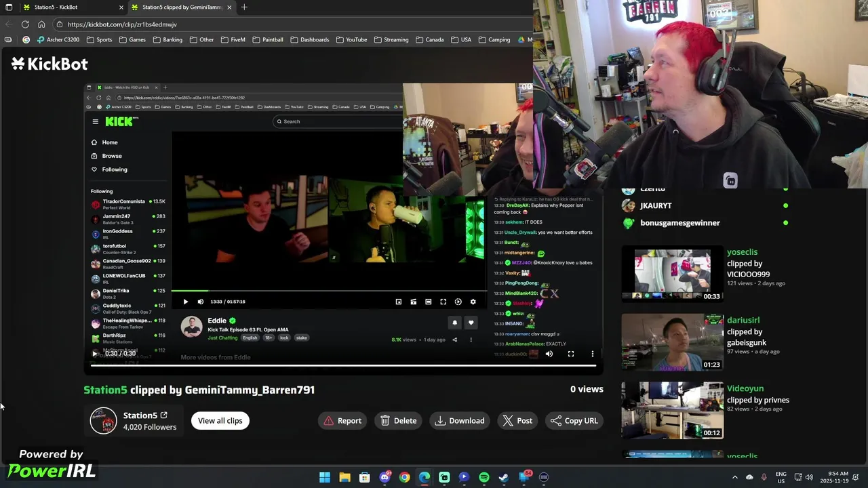Open taskbar app with 84 badge

pyautogui.click(x=524, y=477)
